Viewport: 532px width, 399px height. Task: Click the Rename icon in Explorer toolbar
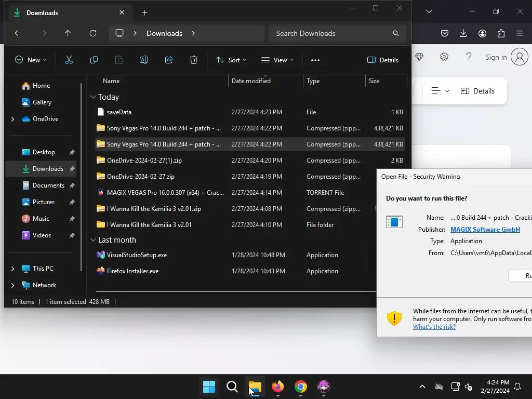pos(144,60)
